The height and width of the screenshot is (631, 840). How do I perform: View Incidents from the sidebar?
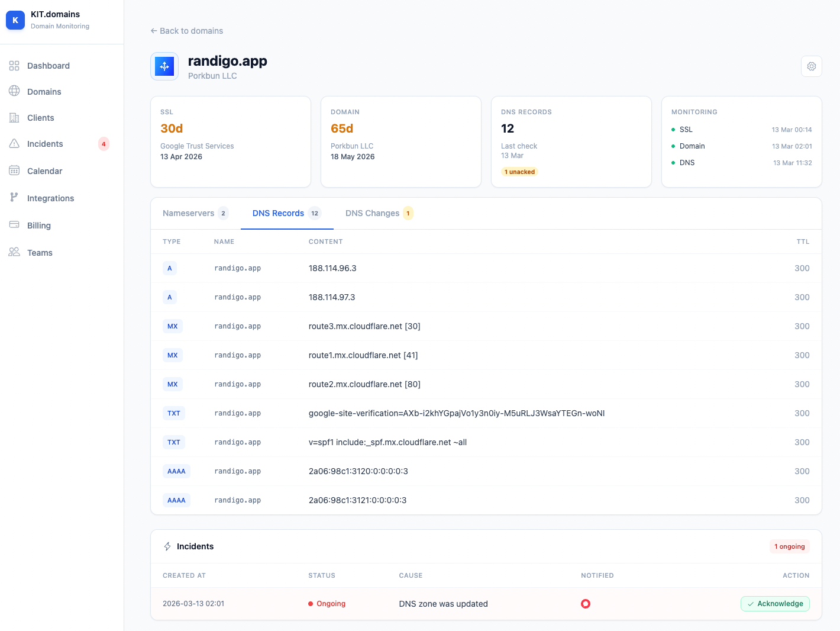(45, 144)
